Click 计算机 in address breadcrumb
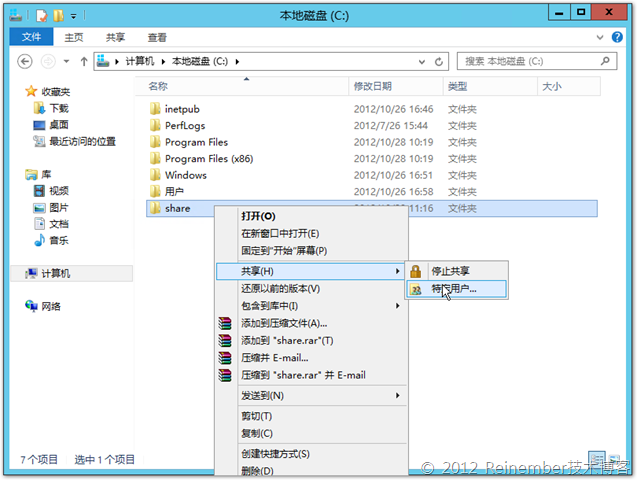This screenshot has height=480, width=637. [140, 61]
